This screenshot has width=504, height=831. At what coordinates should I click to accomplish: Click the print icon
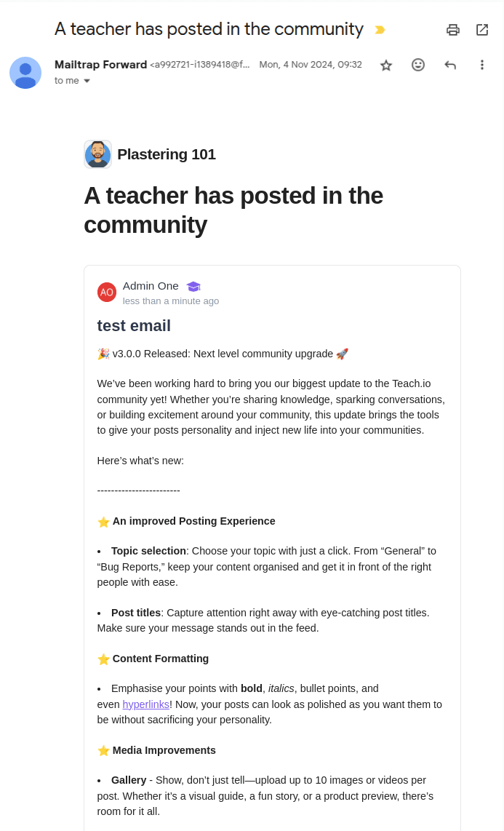click(453, 30)
